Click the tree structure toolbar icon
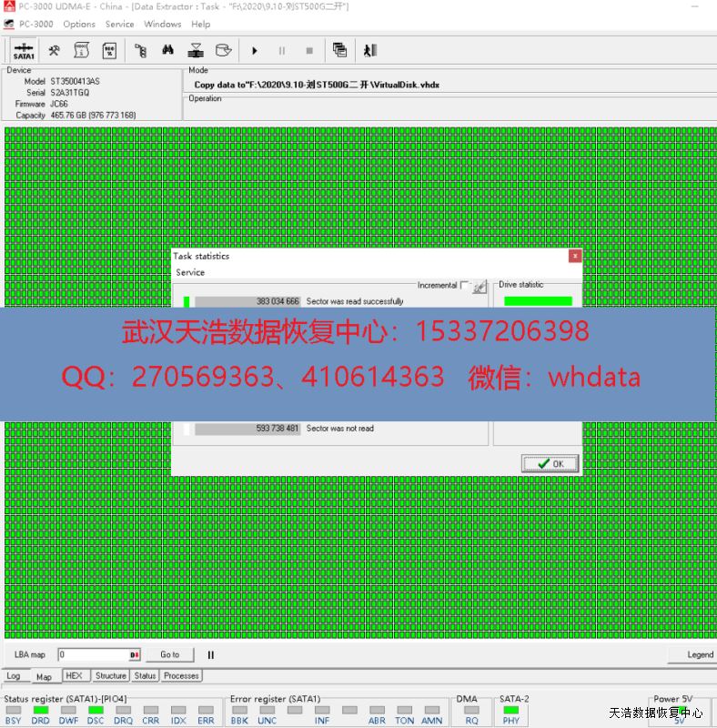The image size is (717, 728). tap(140, 51)
